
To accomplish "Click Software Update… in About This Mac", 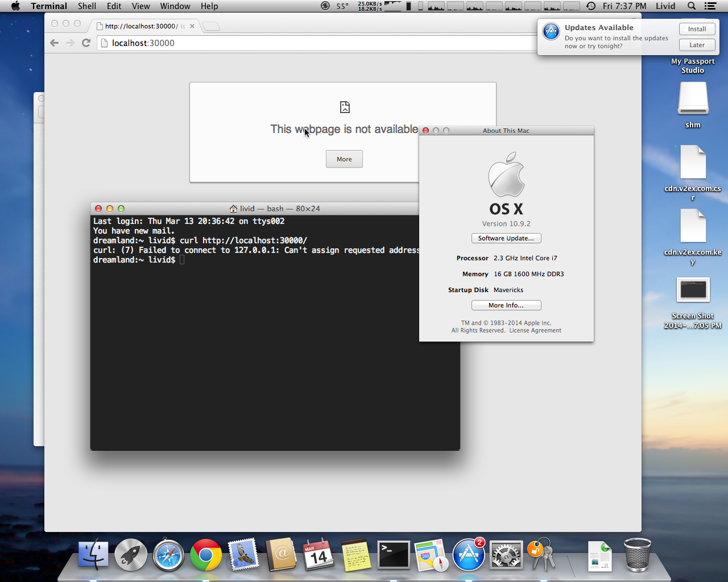I will tap(506, 238).
